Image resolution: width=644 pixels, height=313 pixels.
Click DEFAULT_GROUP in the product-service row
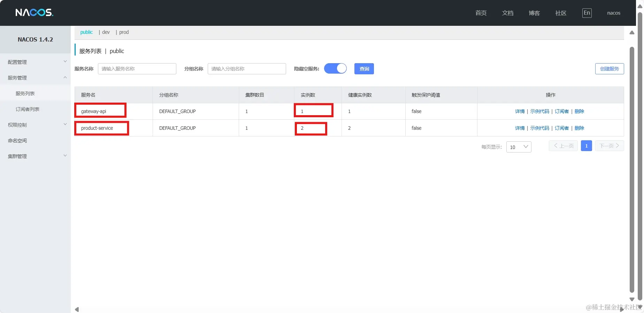(x=177, y=128)
